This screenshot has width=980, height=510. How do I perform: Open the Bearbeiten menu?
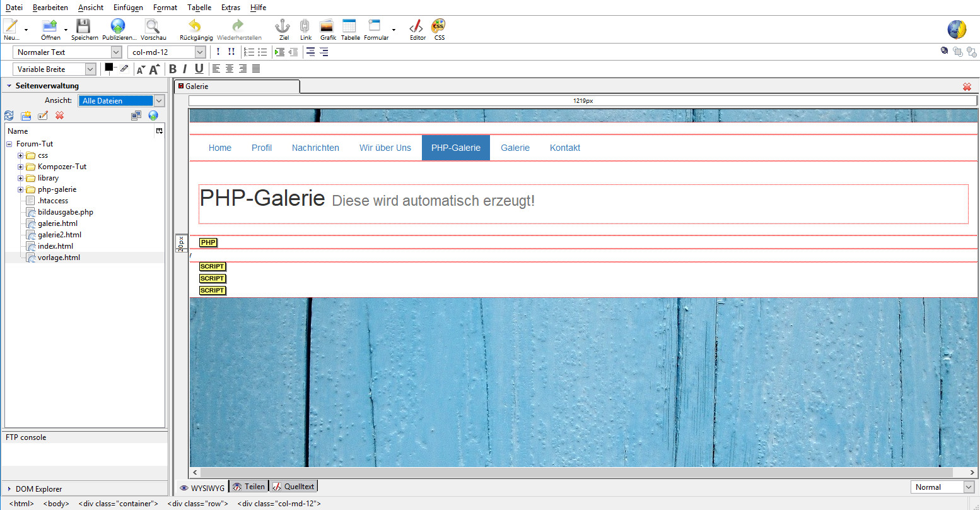click(50, 8)
